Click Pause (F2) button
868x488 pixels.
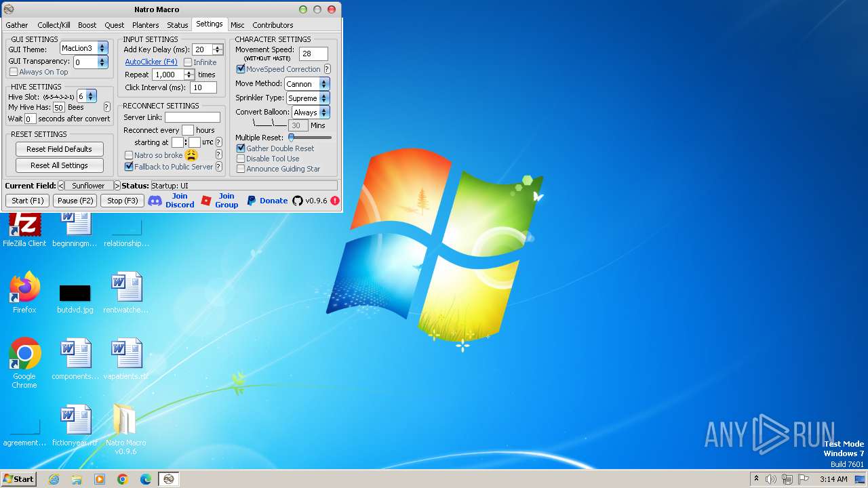pyautogui.click(x=75, y=201)
